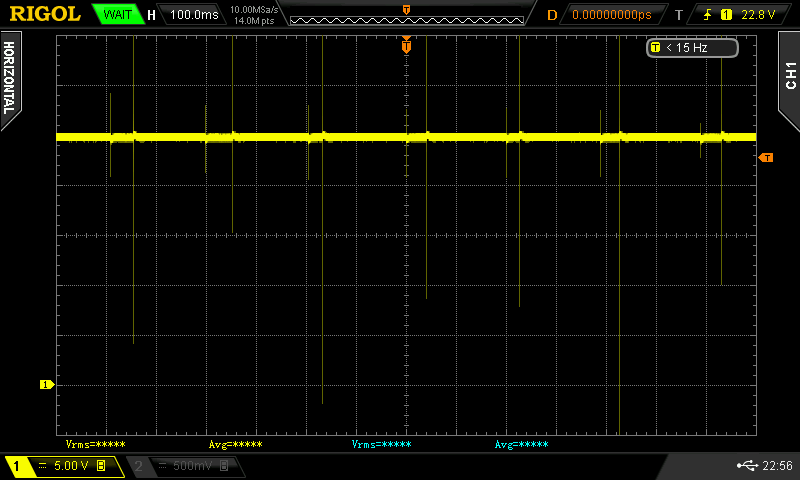Click the 22:56 clock display
Screen dimensions: 800x480
pyautogui.click(x=778, y=466)
